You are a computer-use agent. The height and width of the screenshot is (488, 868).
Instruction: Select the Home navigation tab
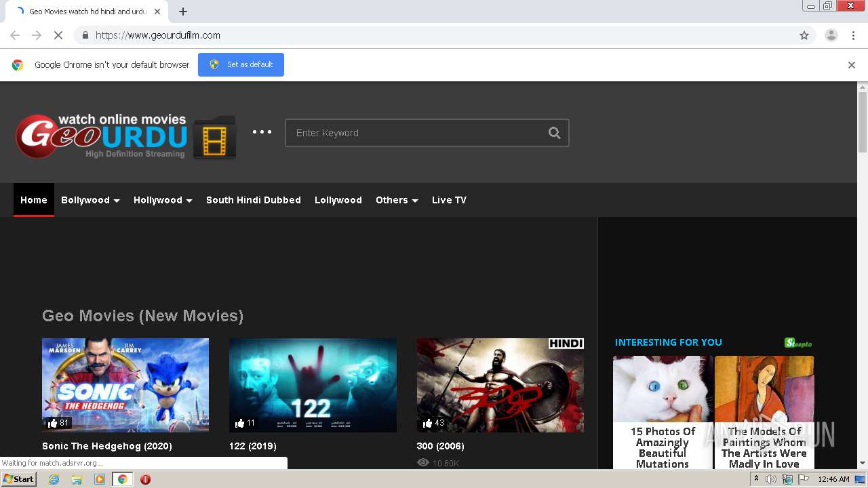pyautogui.click(x=34, y=200)
